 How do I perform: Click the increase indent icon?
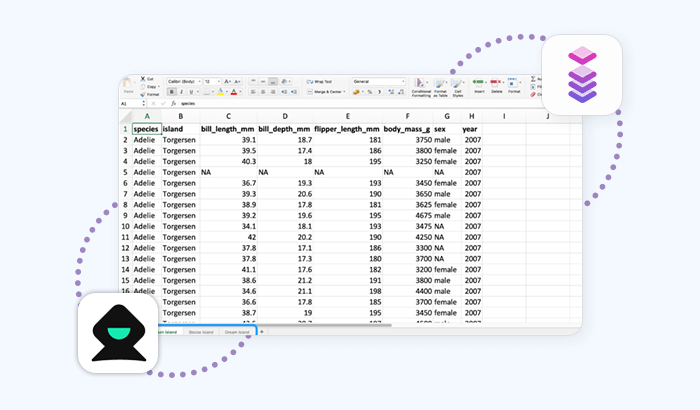coord(294,92)
